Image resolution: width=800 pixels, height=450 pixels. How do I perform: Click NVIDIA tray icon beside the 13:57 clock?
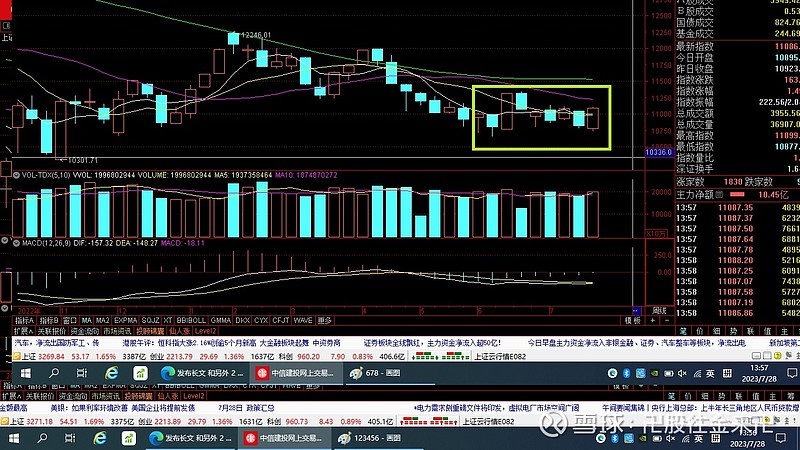pos(655,373)
